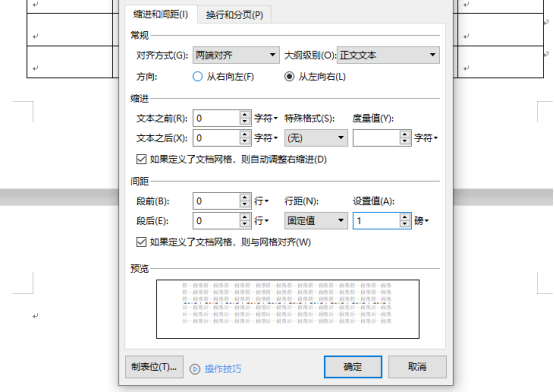
Task: Increase 文本之后 value with up stepper
Action: pos(245,134)
